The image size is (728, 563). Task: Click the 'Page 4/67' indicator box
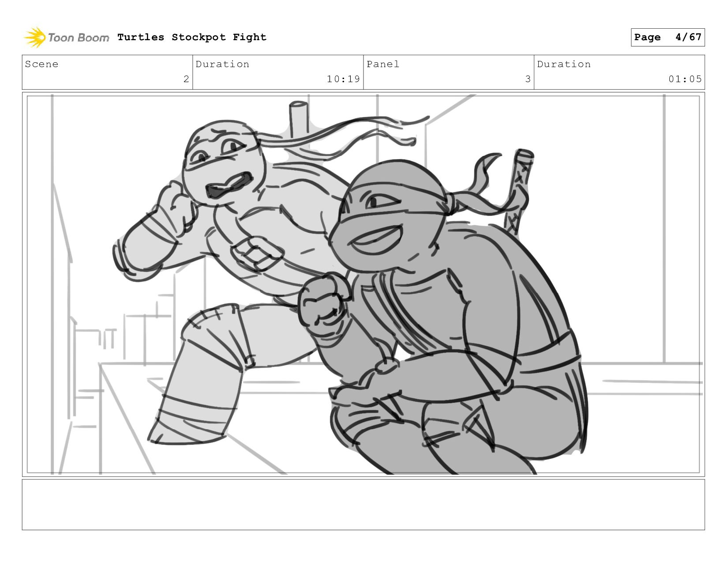click(x=668, y=37)
